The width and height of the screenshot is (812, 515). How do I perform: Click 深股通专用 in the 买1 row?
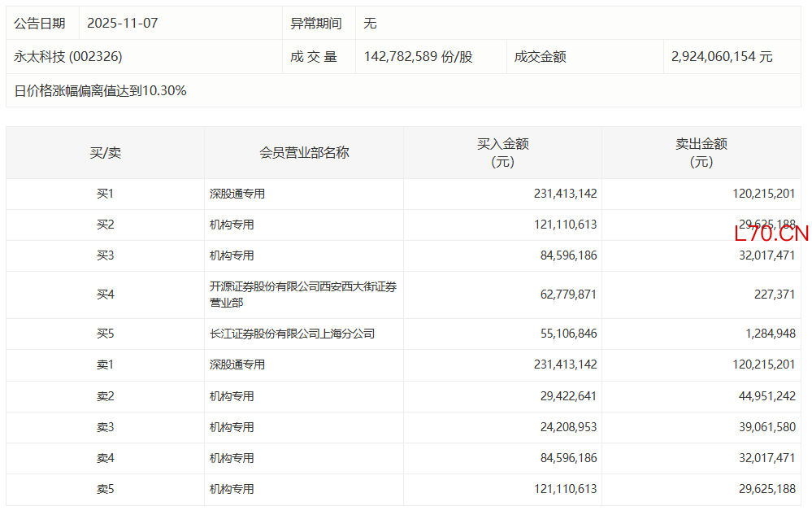237,194
